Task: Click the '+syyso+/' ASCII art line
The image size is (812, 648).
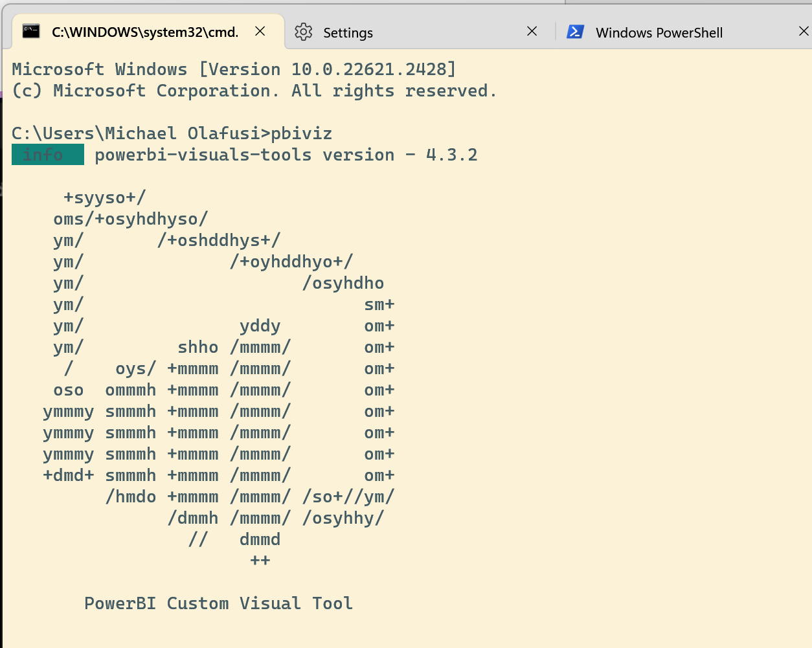Action: click(105, 197)
